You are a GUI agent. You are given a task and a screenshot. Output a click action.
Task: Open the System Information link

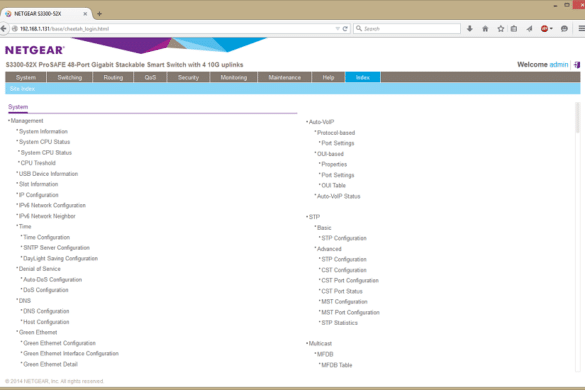coord(43,131)
